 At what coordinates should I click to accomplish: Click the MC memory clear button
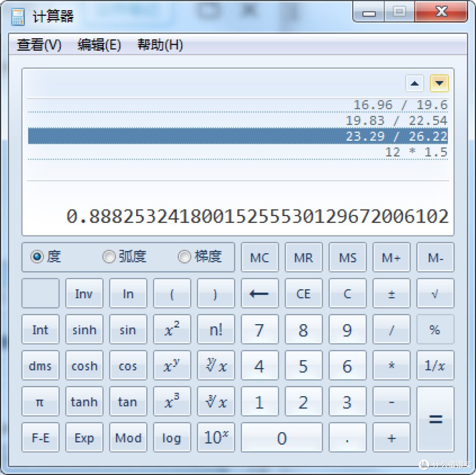[x=260, y=257]
